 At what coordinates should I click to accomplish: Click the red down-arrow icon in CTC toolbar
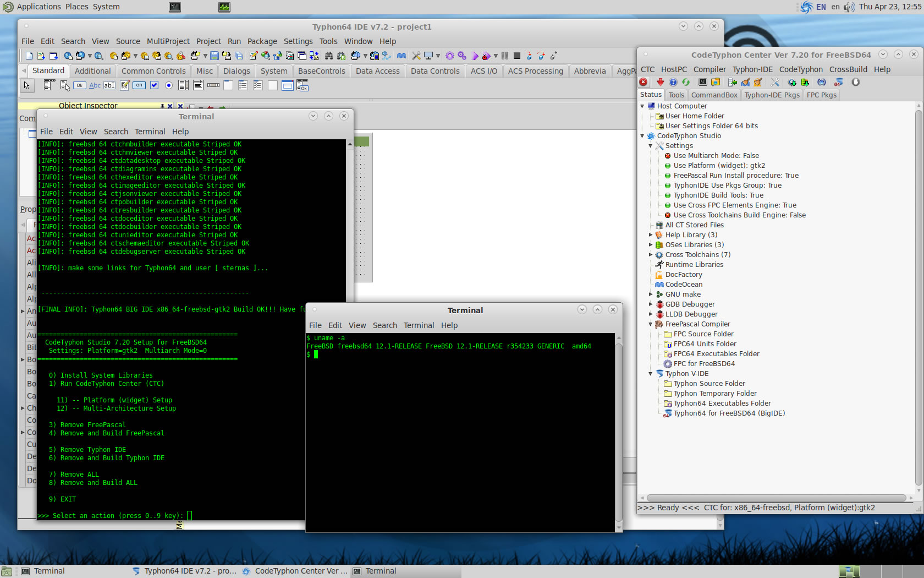click(661, 82)
